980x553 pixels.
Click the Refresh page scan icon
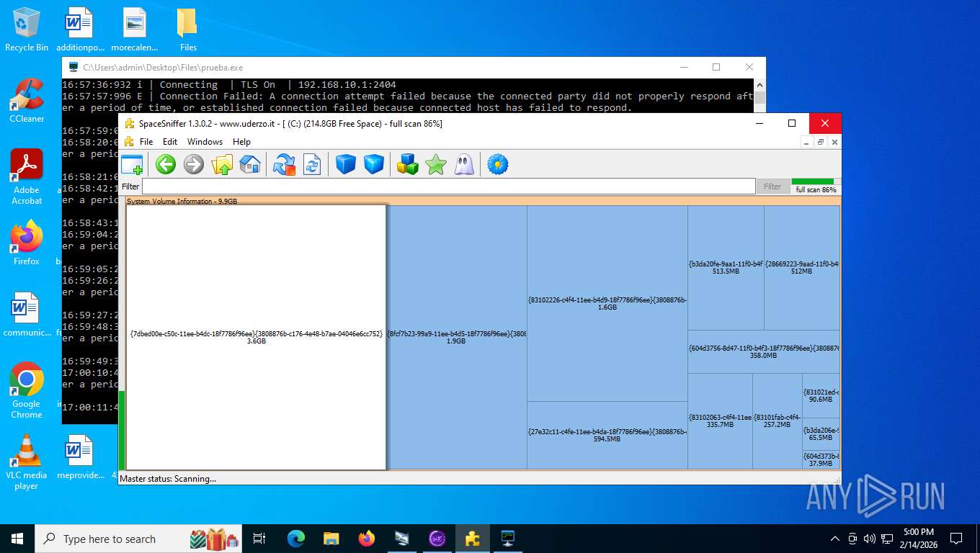(312, 164)
